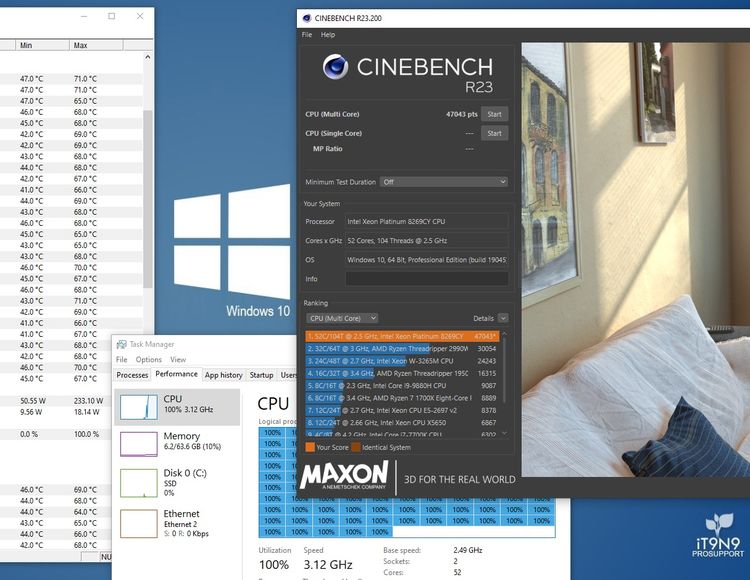
Task: Click the 50.55 W min power value
Action: click(x=31, y=401)
